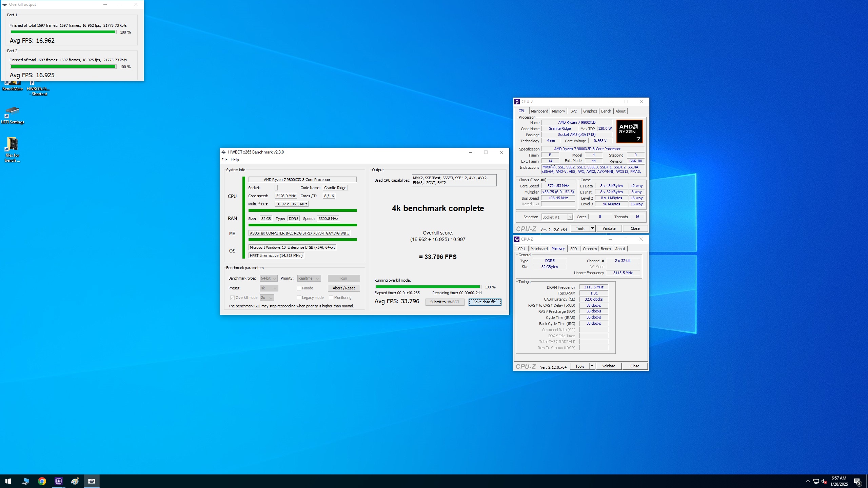Open the network tray icon
This screenshot has height=488, width=868.
point(816,481)
